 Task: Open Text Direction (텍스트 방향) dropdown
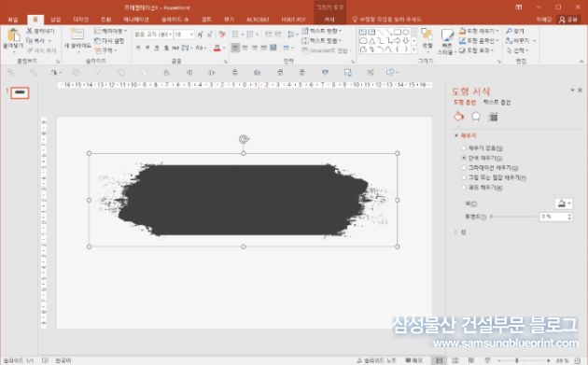click(x=322, y=31)
